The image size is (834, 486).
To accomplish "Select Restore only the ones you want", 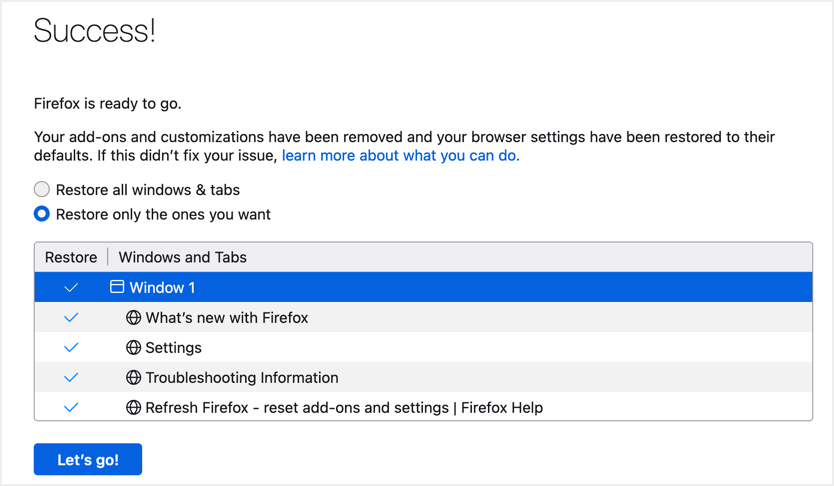I will tap(42, 214).
